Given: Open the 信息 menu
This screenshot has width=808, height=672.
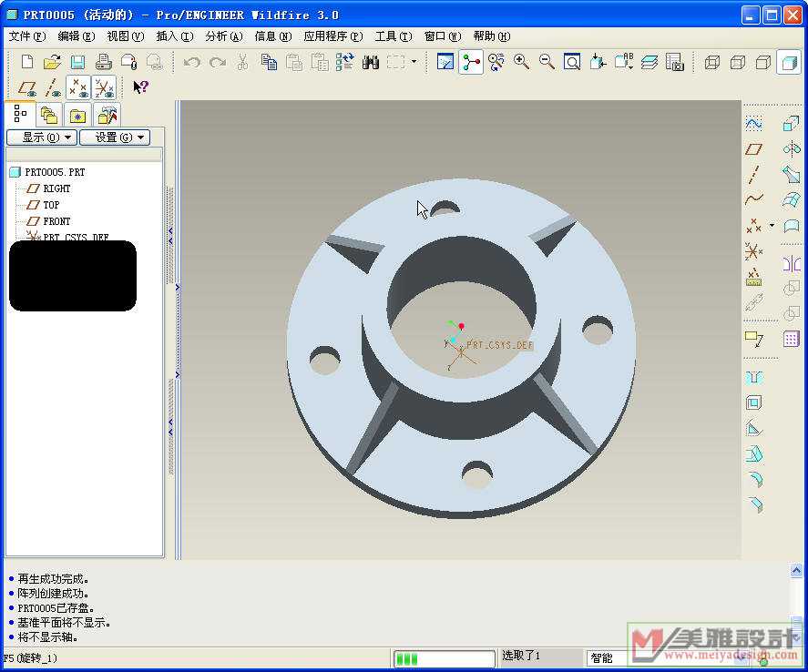Looking at the screenshot, I should point(272,36).
